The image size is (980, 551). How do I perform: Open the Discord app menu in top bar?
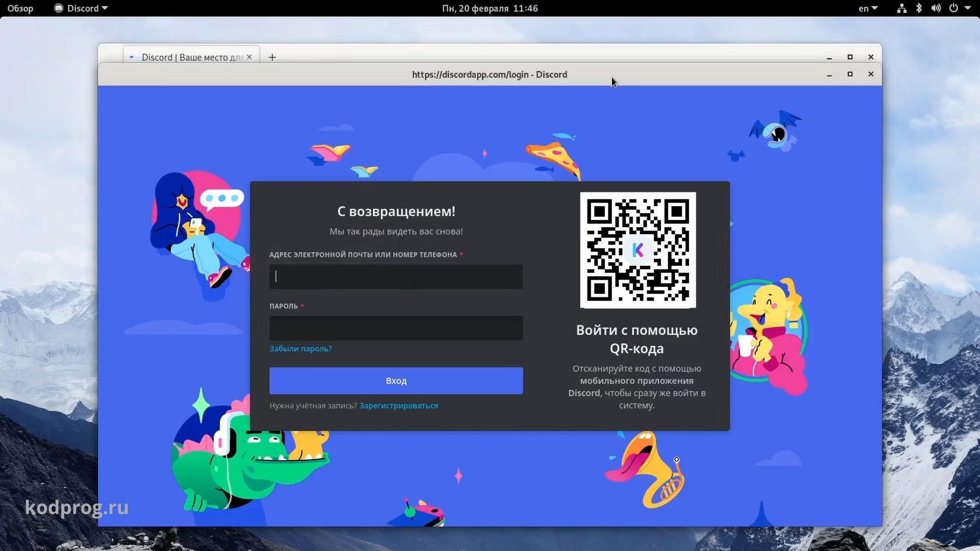tap(81, 8)
